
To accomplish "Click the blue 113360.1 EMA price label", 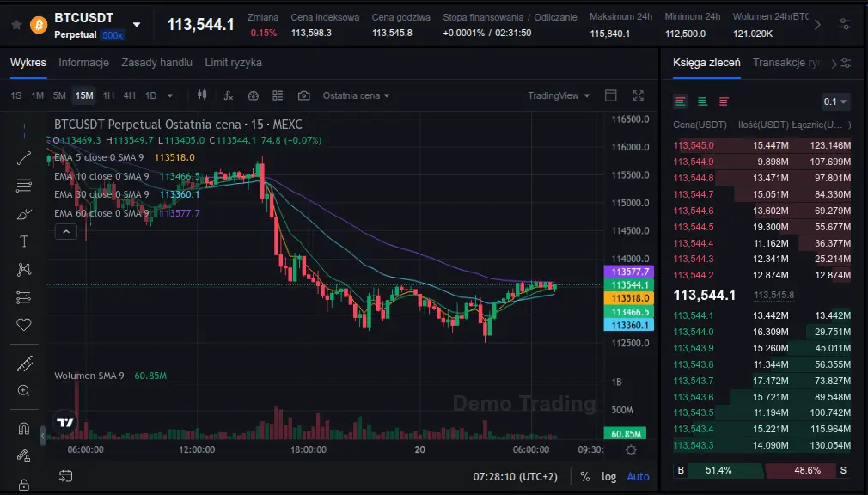I will (629, 325).
